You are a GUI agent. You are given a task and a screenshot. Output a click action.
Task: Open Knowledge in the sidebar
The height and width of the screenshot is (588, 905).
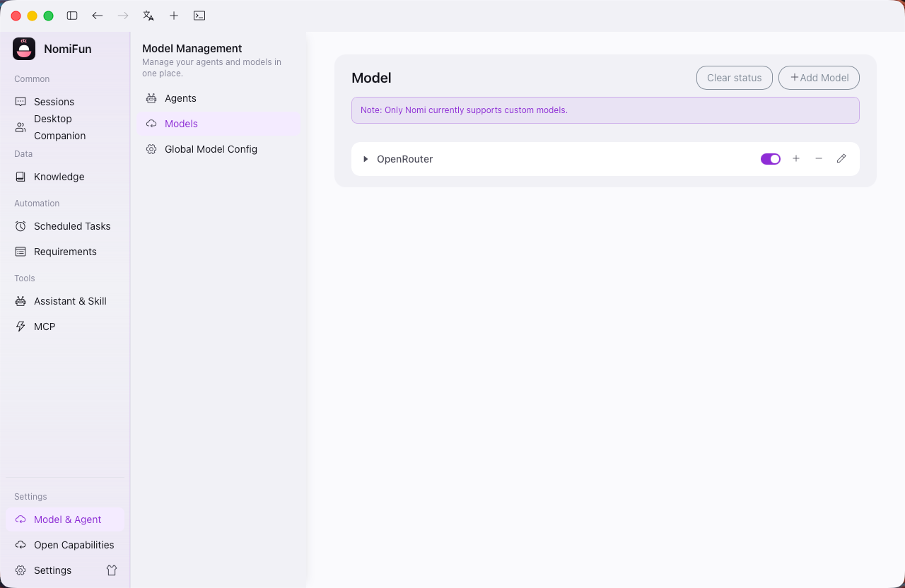[65, 177]
